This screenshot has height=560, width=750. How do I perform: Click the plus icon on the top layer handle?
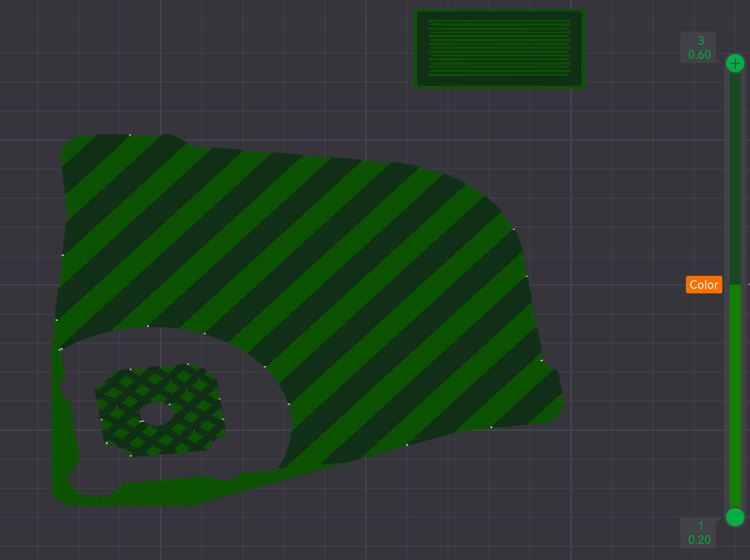[735, 63]
